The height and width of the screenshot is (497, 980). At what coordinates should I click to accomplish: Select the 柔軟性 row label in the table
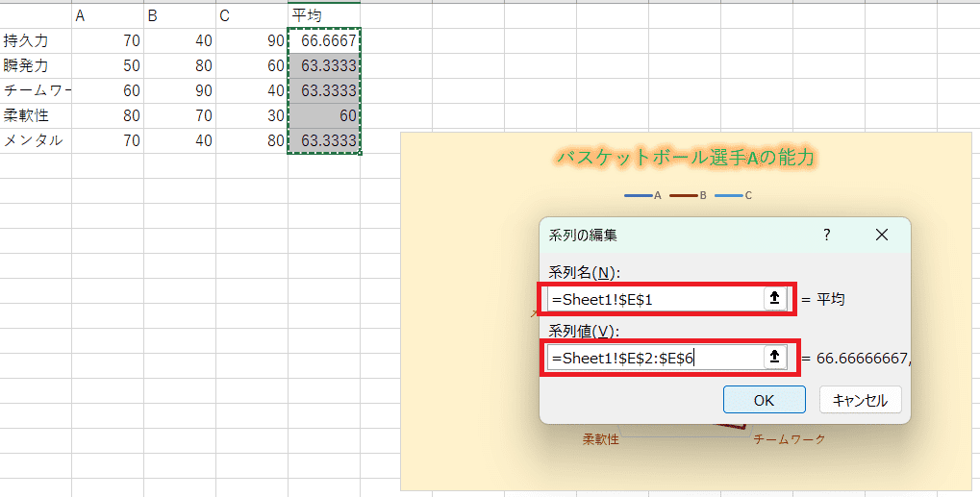[x=36, y=115]
